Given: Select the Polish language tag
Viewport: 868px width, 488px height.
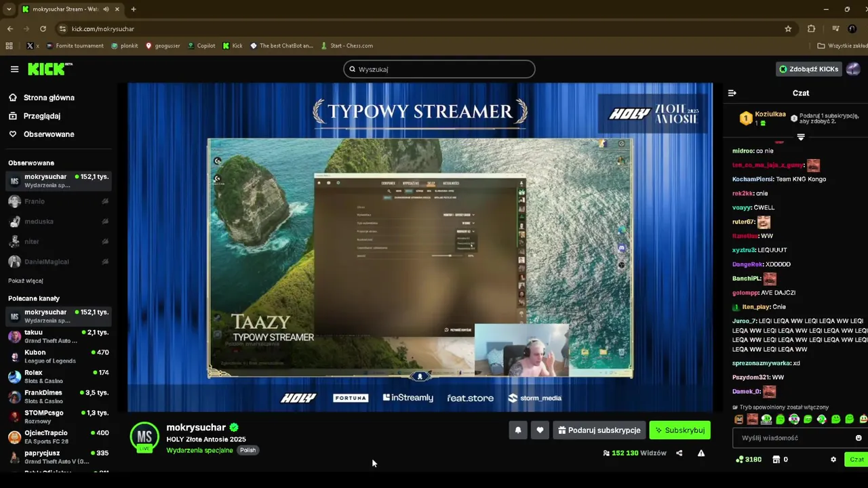Looking at the screenshot, I should [248, 450].
